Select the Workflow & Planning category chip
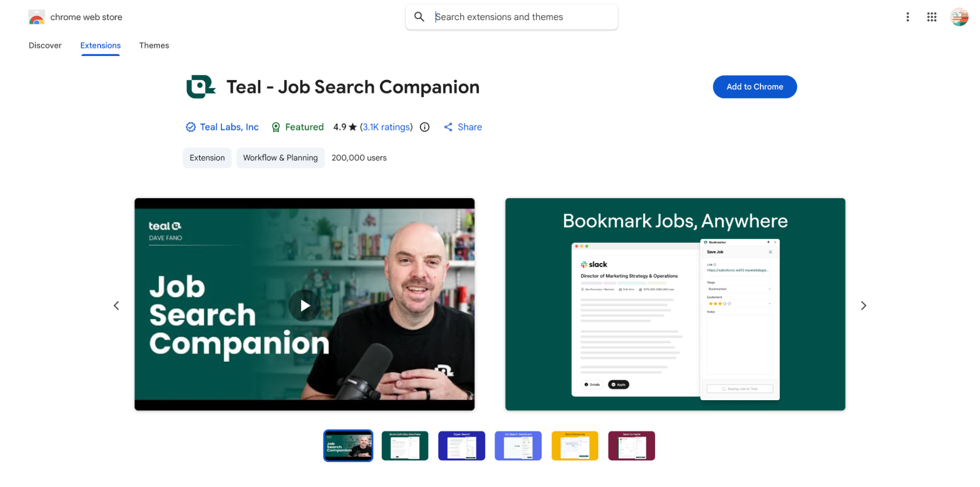The height and width of the screenshot is (487, 980). point(280,158)
